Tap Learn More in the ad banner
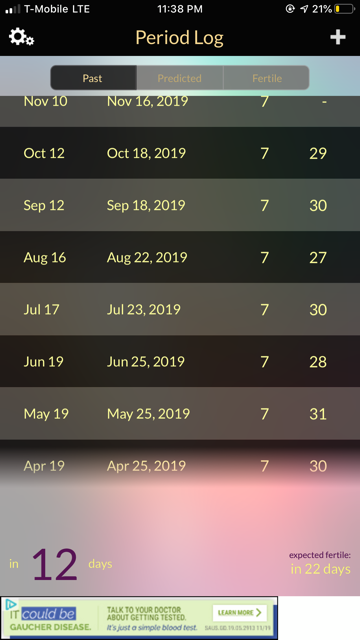 point(240,613)
